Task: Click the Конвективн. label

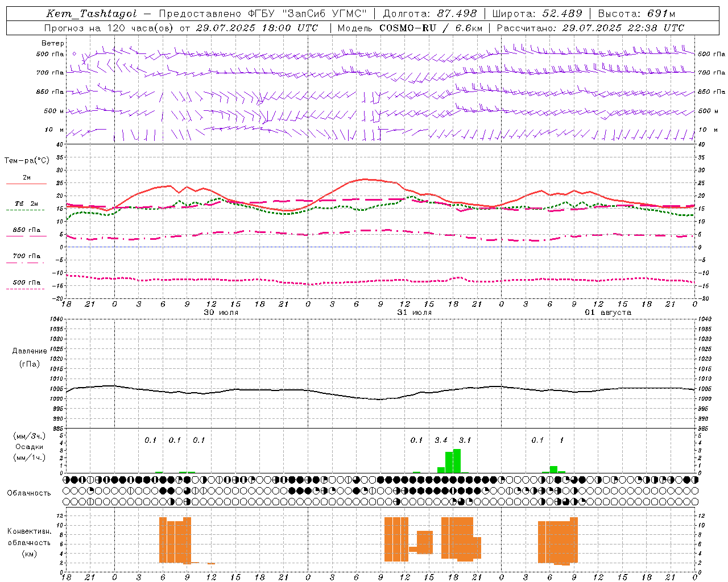Action: point(30,531)
